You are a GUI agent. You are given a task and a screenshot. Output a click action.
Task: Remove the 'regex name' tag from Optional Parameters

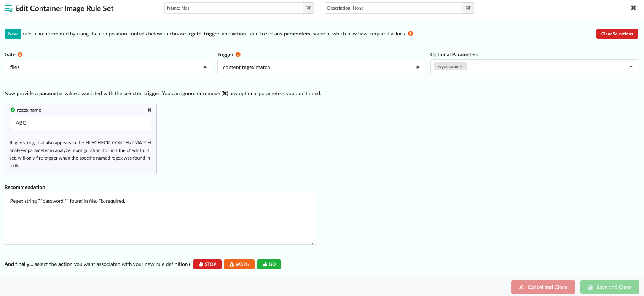[461, 67]
